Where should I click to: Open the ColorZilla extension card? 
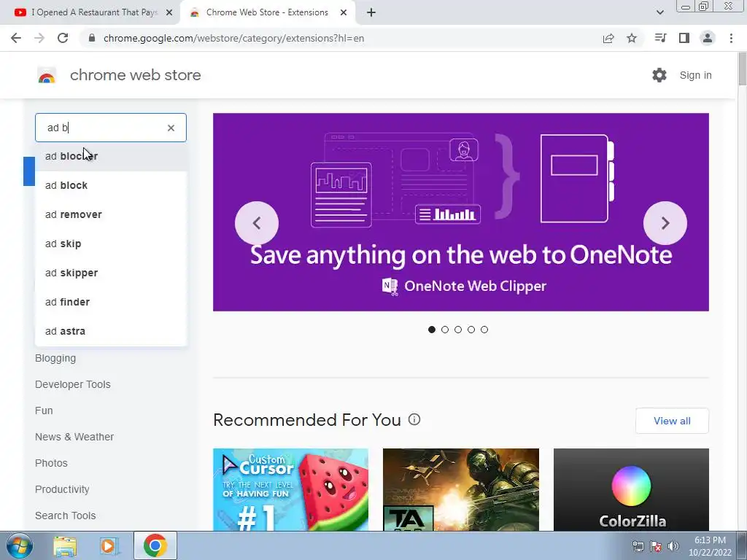click(631, 489)
